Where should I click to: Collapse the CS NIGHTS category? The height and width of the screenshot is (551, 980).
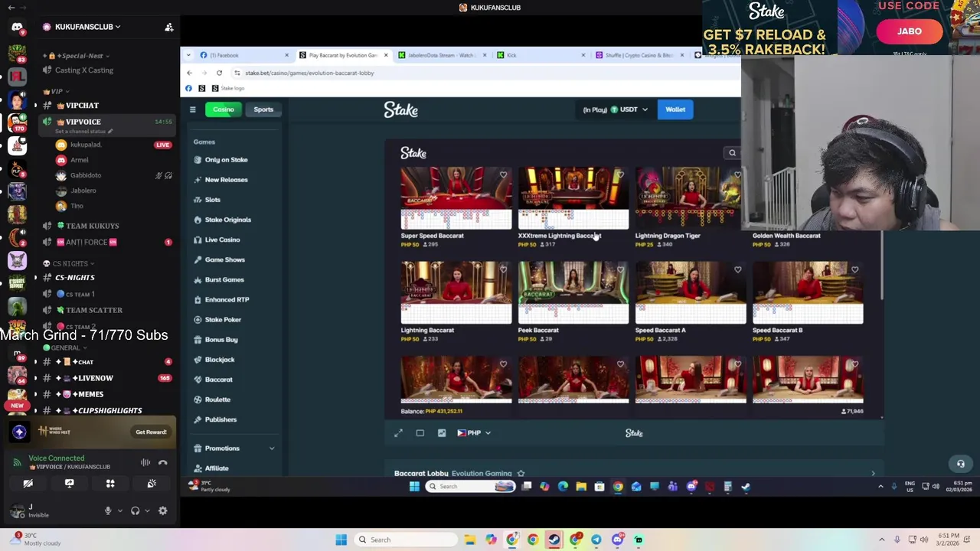pyautogui.click(x=70, y=263)
